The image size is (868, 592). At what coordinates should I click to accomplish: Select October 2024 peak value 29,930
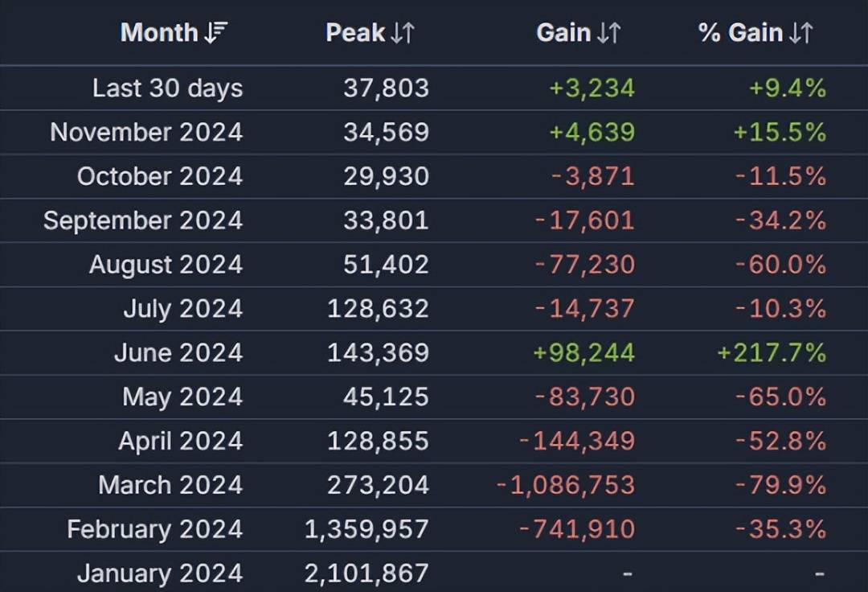(387, 177)
